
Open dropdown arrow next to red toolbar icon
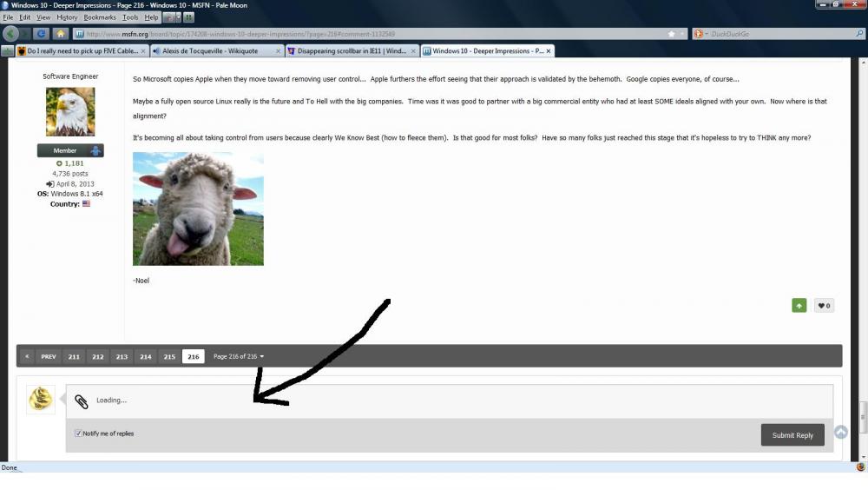[x=178, y=17]
